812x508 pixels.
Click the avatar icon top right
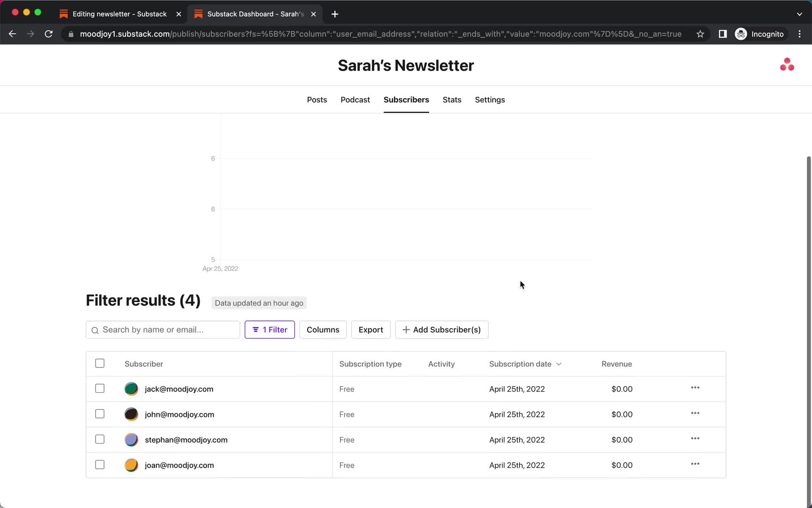(787, 65)
